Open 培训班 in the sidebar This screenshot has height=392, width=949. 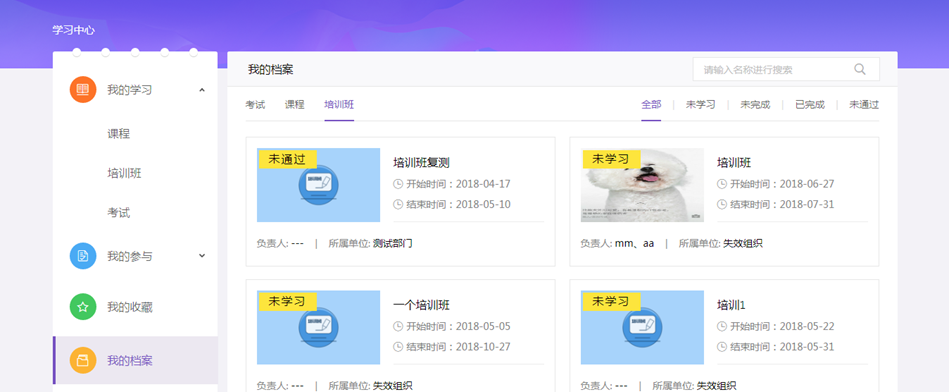[x=125, y=174]
